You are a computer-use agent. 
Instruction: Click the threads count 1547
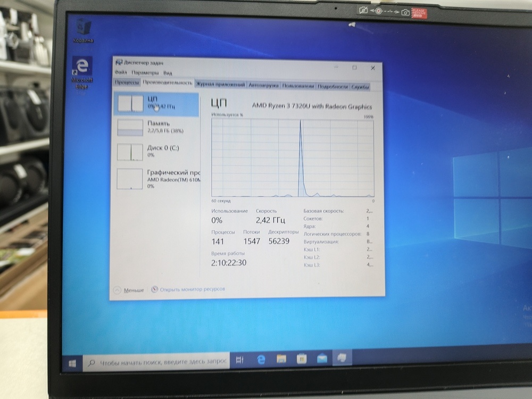tap(252, 241)
